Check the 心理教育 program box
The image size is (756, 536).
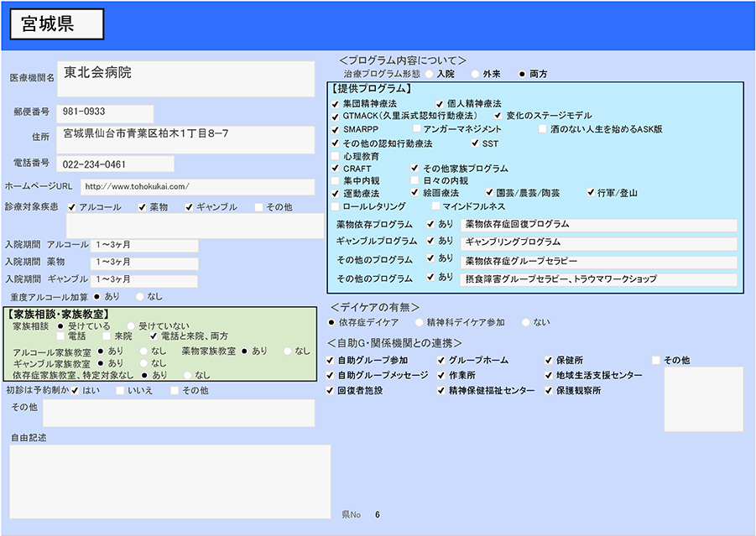(x=336, y=156)
